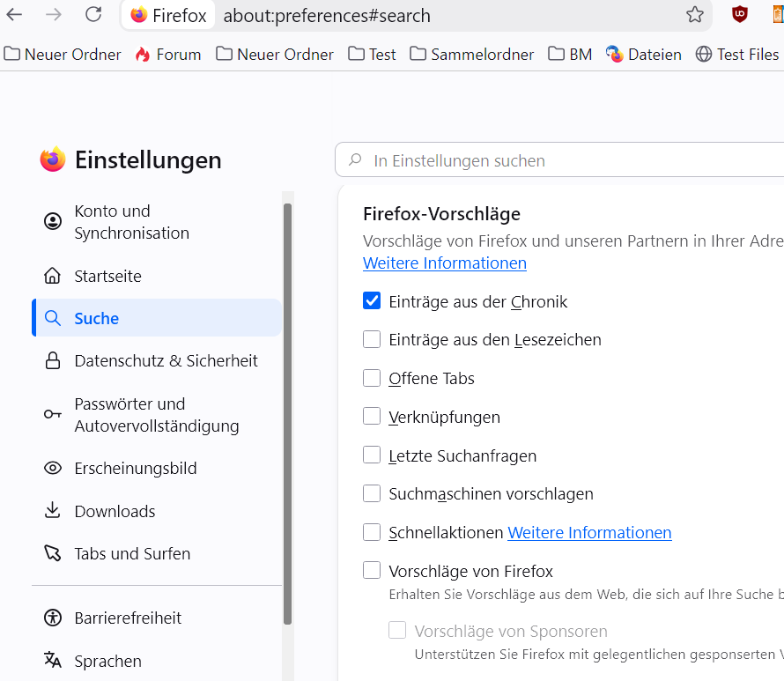Image resolution: width=784 pixels, height=681 pixels.
Task: Open the Erscheinungsbild settings category
Action: pos(157,468)
